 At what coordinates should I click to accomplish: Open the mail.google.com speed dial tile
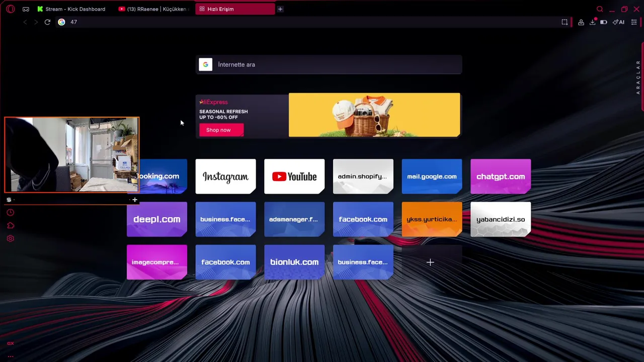click(432, 176)
